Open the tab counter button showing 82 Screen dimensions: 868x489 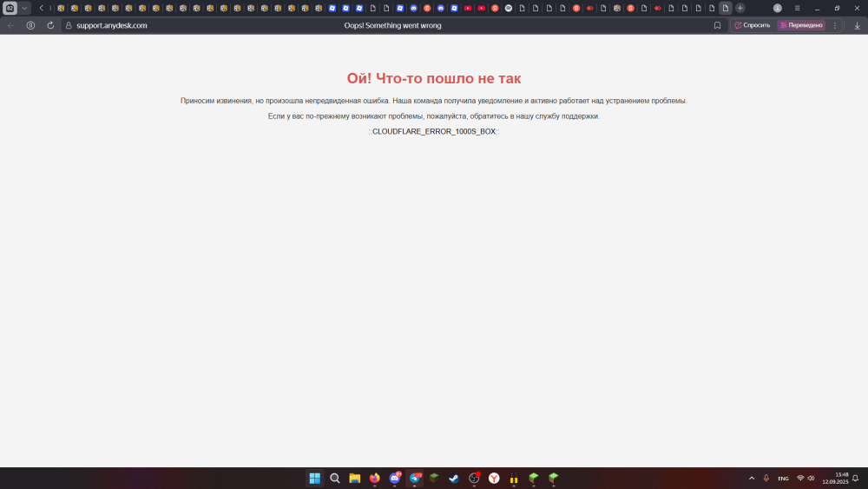(10, 9)
